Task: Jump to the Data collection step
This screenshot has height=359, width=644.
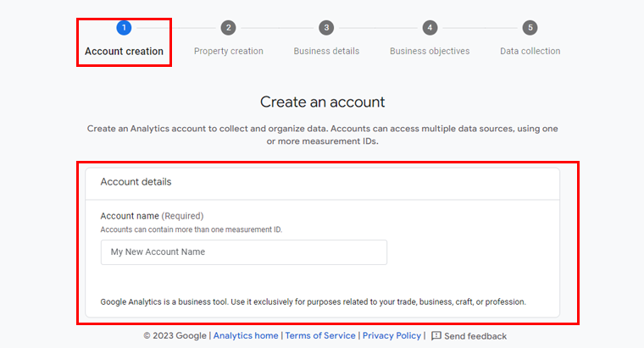Action: coord(530,52)
